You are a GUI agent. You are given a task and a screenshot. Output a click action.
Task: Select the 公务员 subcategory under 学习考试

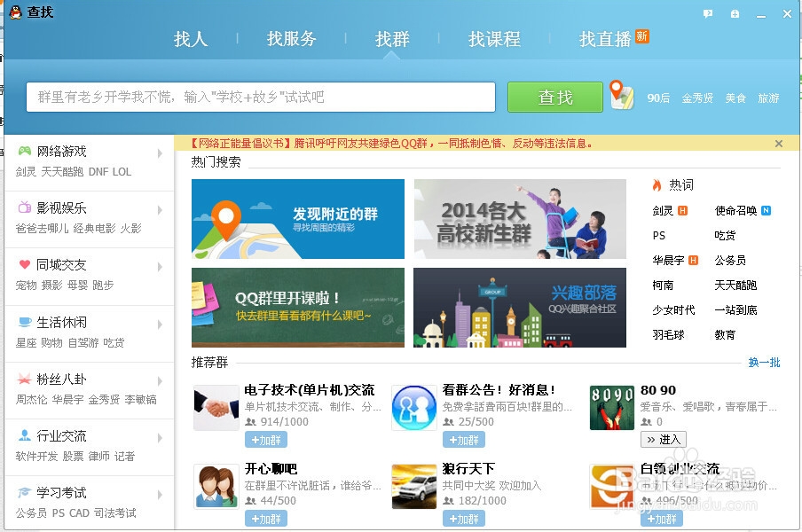pos(31,513)
